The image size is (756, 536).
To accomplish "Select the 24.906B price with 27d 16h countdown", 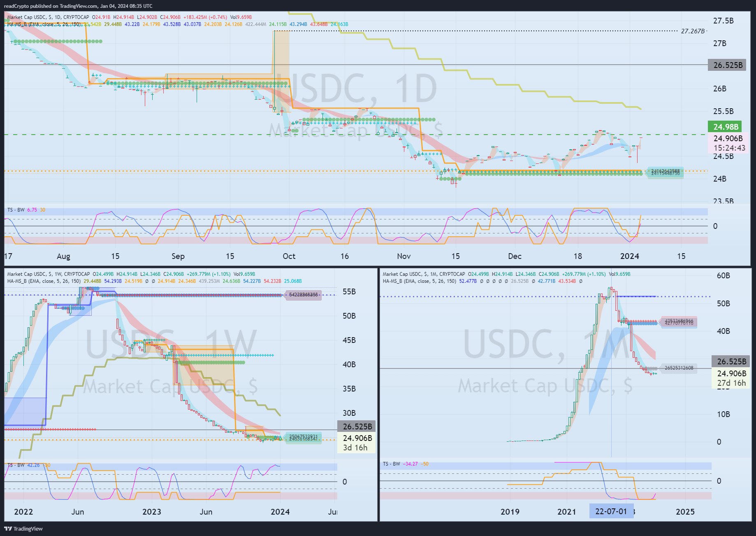I will coord(731,378).
